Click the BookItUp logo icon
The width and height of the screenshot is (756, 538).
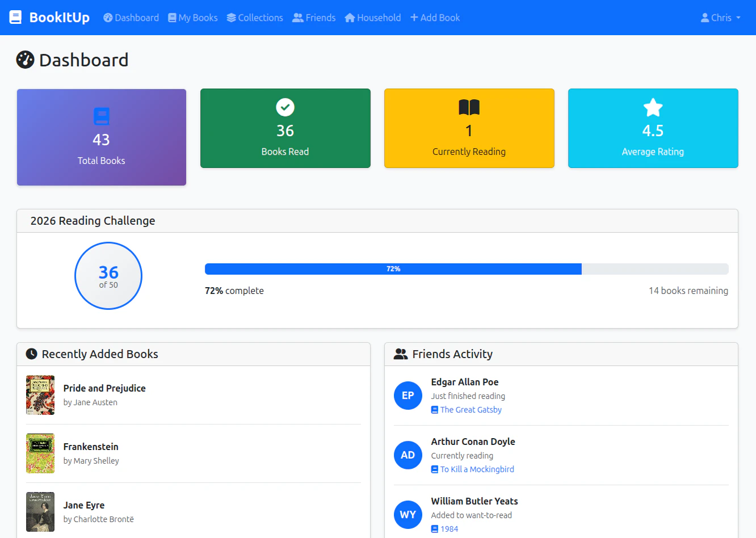(x=16, y=18)
